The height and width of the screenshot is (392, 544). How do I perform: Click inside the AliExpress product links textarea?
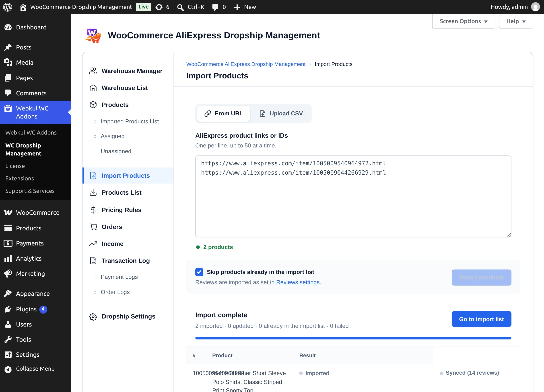[x=353, y=196]
